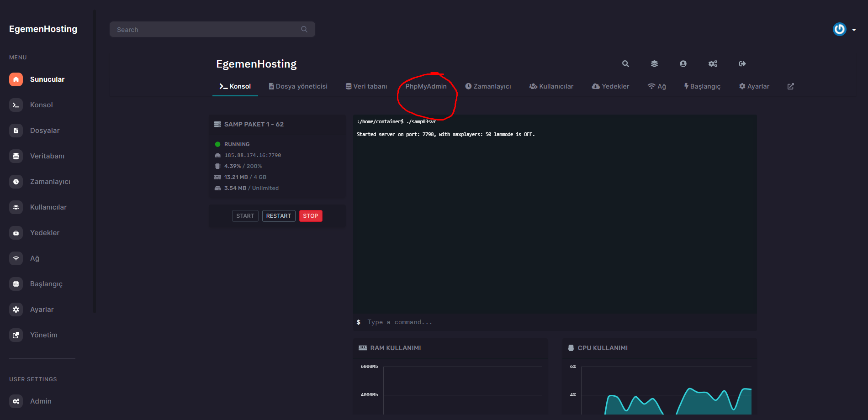This screenshot has width=868, height=420.
Task: Click the RESTART server button
Action: (279, 216)
